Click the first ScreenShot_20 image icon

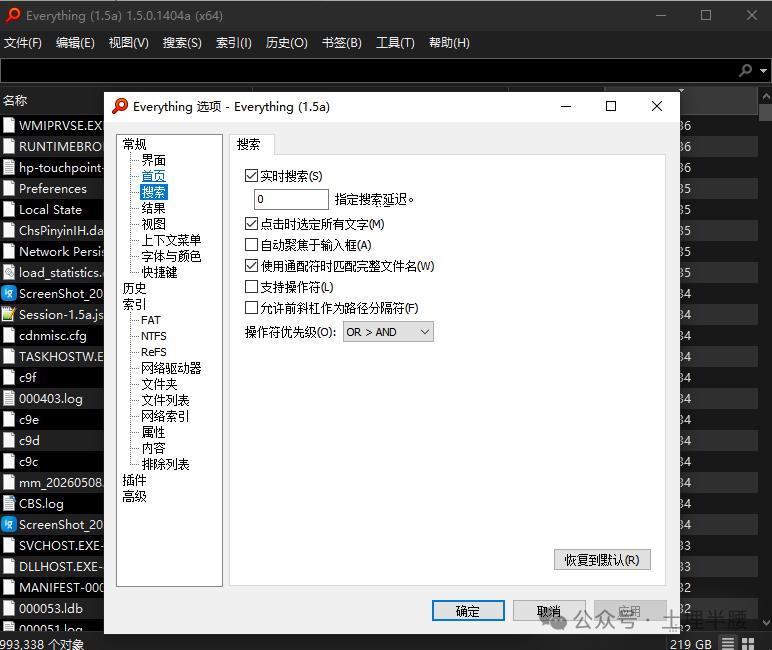[x=9, y=293]
